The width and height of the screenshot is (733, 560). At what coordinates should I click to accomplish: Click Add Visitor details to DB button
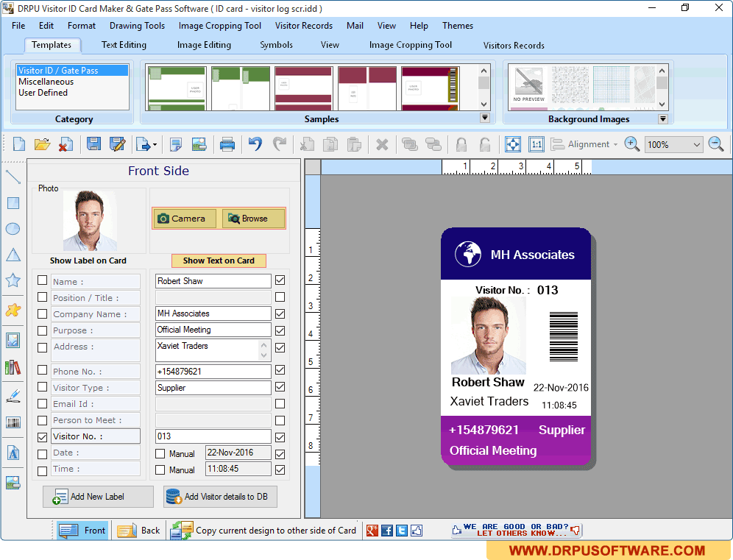[220, 497]
